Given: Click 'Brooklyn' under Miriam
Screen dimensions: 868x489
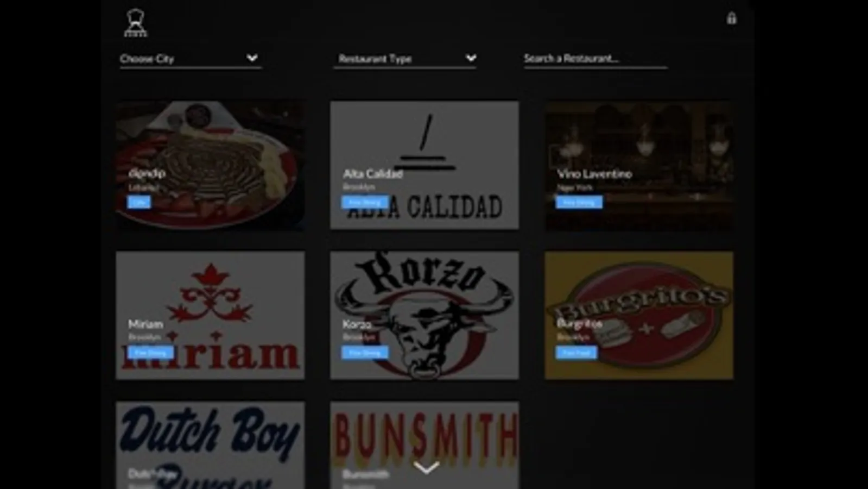Looking at the screenshot, I should (144, 337).
